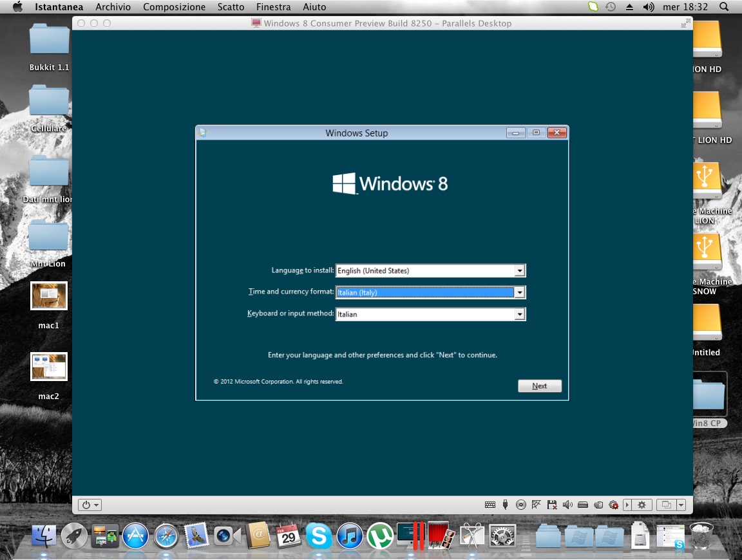The width and height of the screenshot is (742, 560).
Task: Open System Preferences from the Dock
Action: pyautogui.click(x=502, y=536)
